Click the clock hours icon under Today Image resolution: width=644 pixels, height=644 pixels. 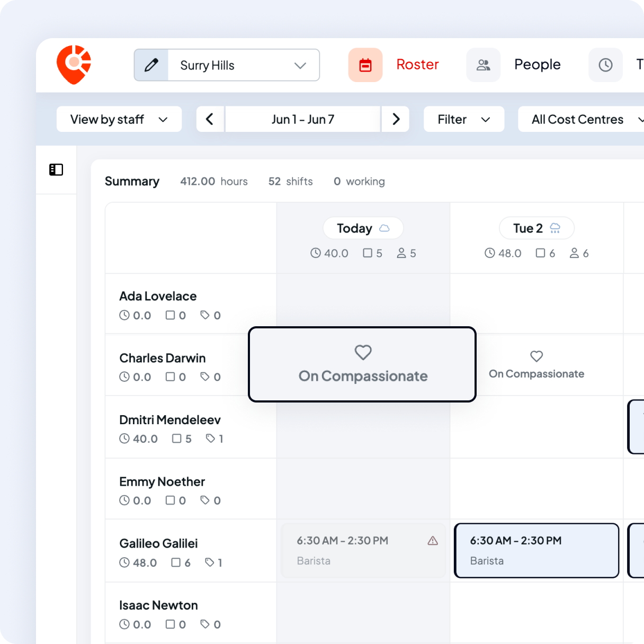[316, 253]
